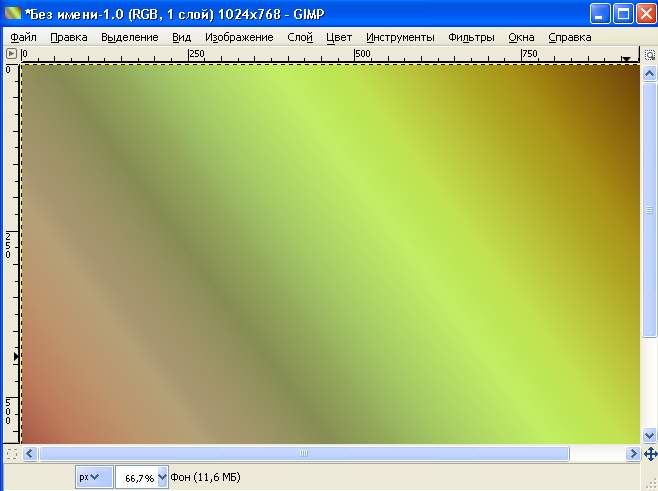The height and width of the screenshot is (491, 658).
Task: Click the vertical ruler at 250 mark
Action: pos(8,245)
